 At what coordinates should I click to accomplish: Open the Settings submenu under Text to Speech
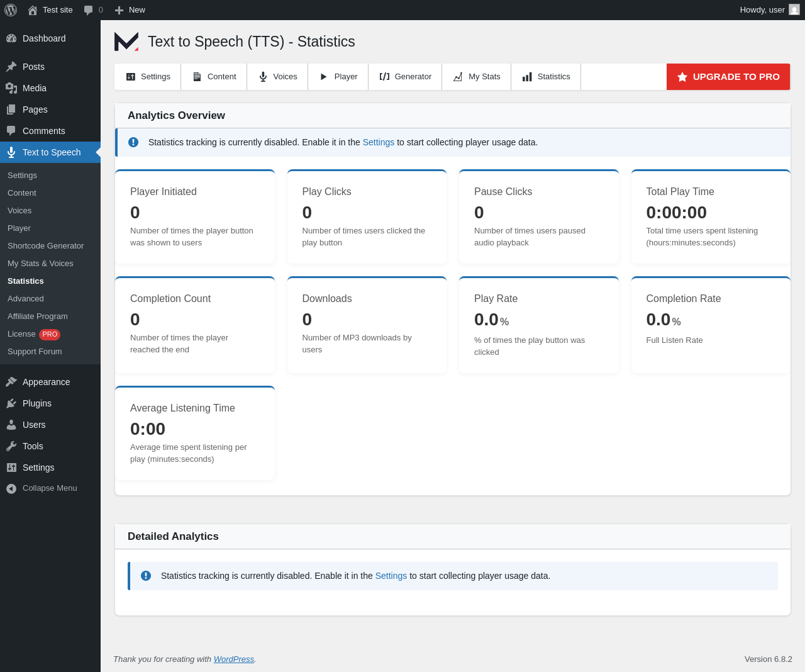(x=22, y=176)
